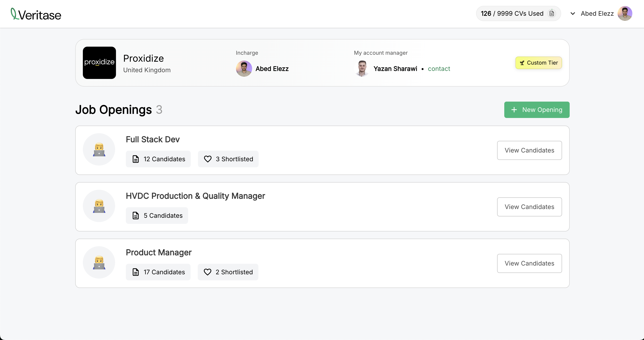Open the Full Stack Dev job title
The image size is (644, 340).
[x=152, y=139]
